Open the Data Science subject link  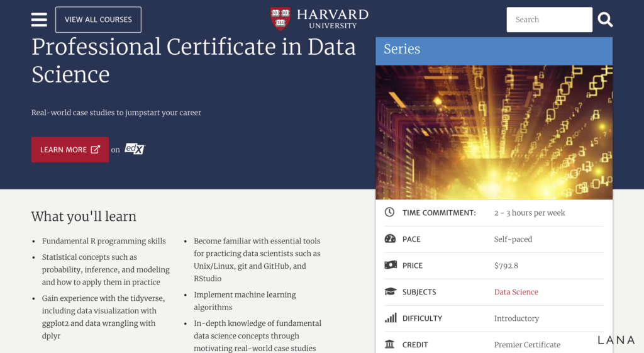click(x=516, y=292)
